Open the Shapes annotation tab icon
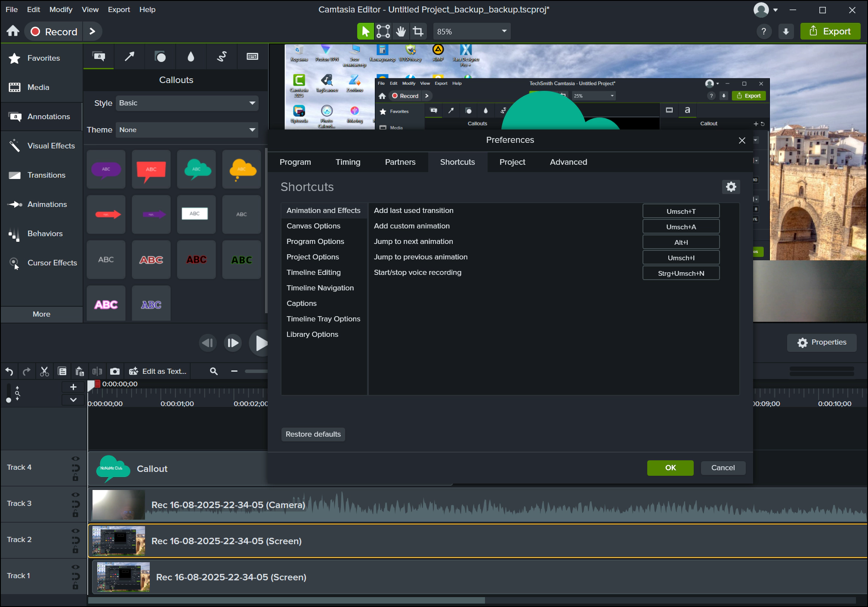Screen dimensions: 868x607 click(160, 56)
